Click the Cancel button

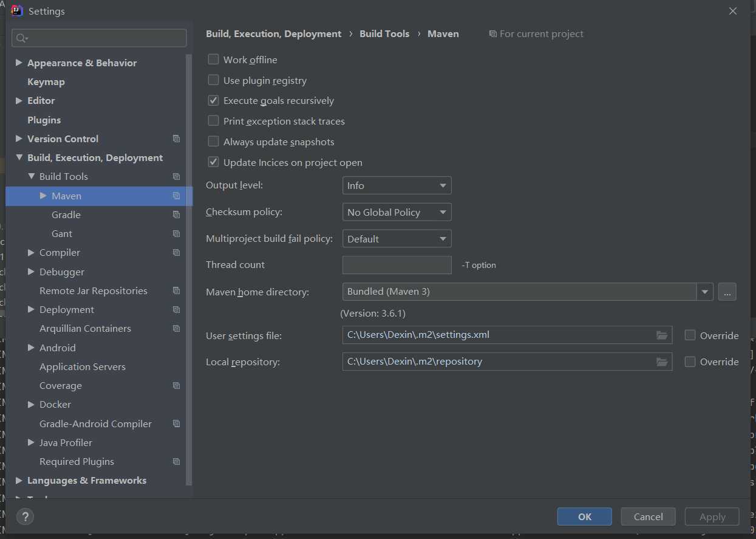click(649, 517)
